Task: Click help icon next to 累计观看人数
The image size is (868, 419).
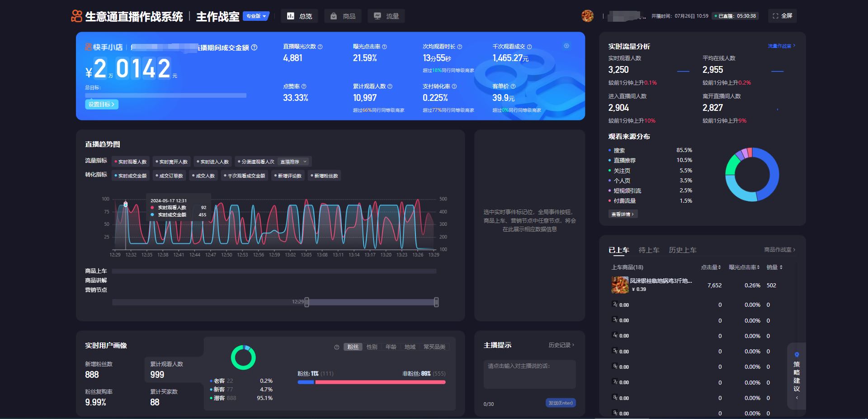Action: tap(390, 86)
